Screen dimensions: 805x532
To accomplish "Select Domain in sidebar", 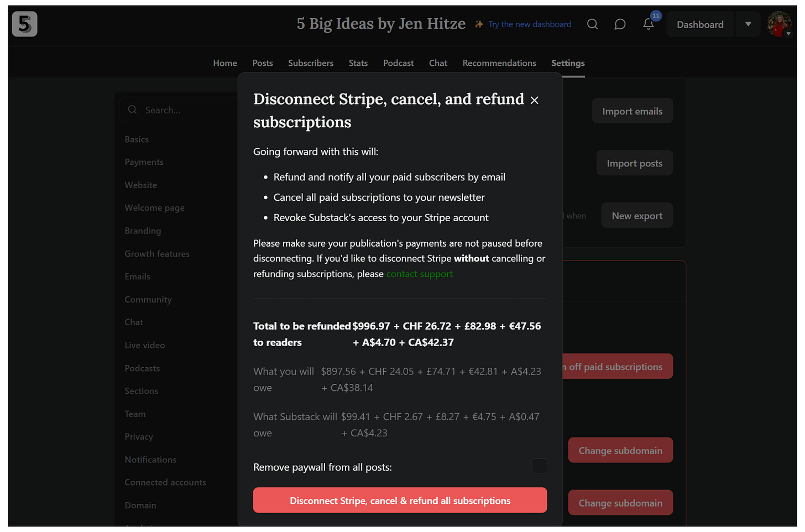I will (x=140, y=505).
